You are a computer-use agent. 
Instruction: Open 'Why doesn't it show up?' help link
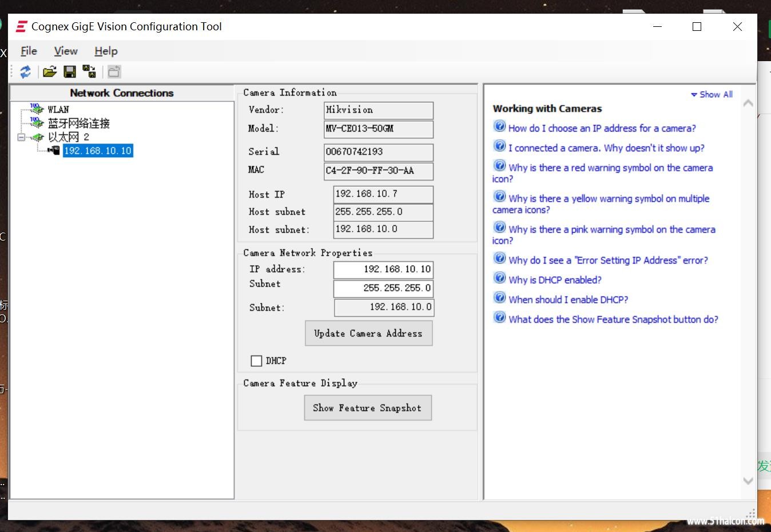click(606, 148)
